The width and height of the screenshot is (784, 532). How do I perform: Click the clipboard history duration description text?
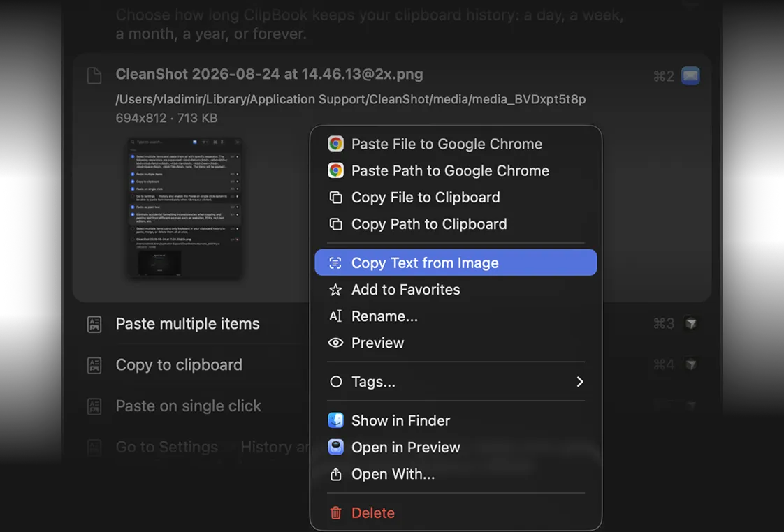tap(370, 24)
